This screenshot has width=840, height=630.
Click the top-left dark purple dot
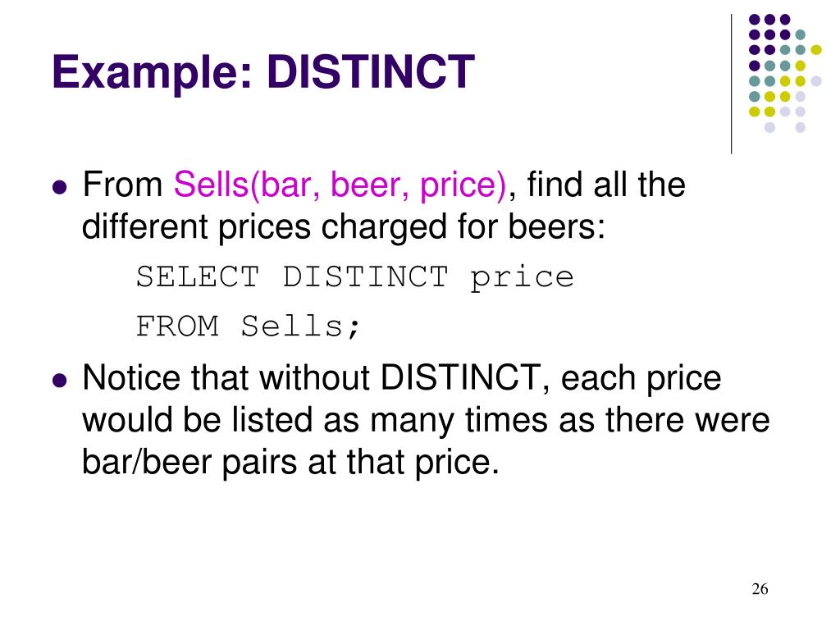coord(755,20)
